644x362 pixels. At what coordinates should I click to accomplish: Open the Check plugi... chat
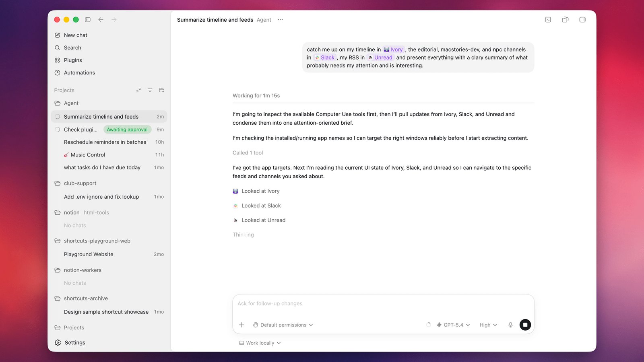point(80,130)
